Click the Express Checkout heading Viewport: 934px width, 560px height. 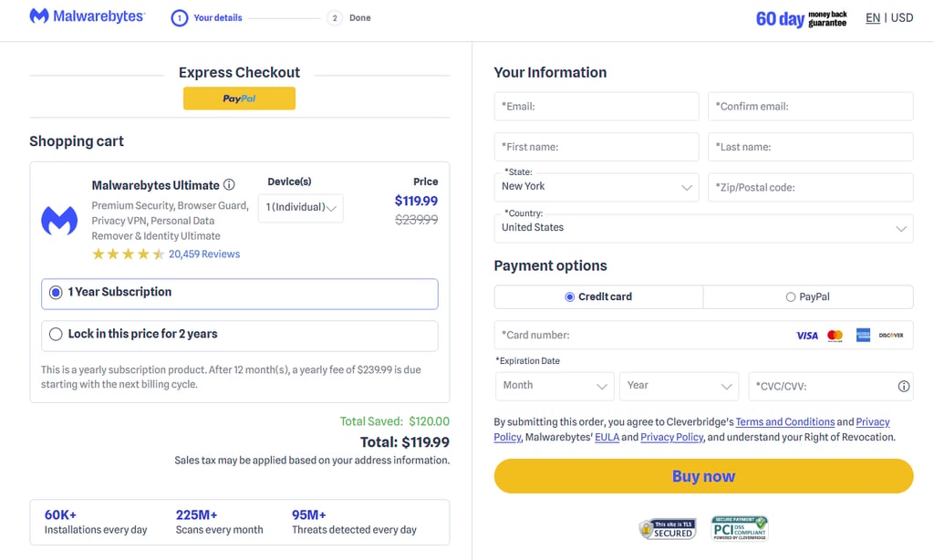239,73
